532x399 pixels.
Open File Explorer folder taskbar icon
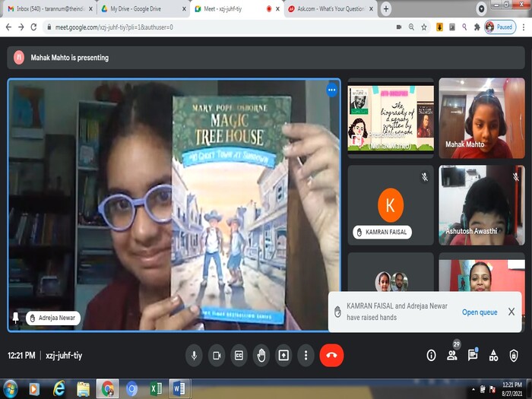[83, 389]
